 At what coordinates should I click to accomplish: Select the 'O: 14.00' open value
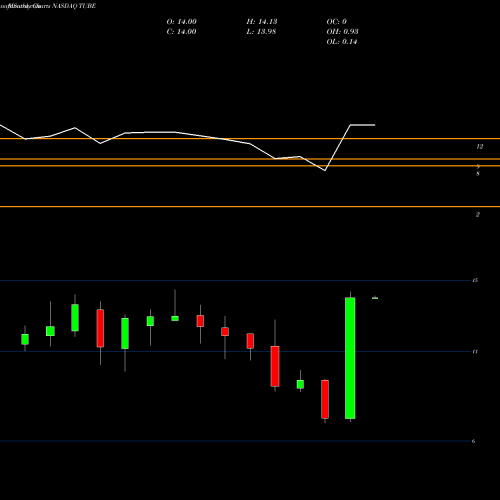(x=182, y=22)
